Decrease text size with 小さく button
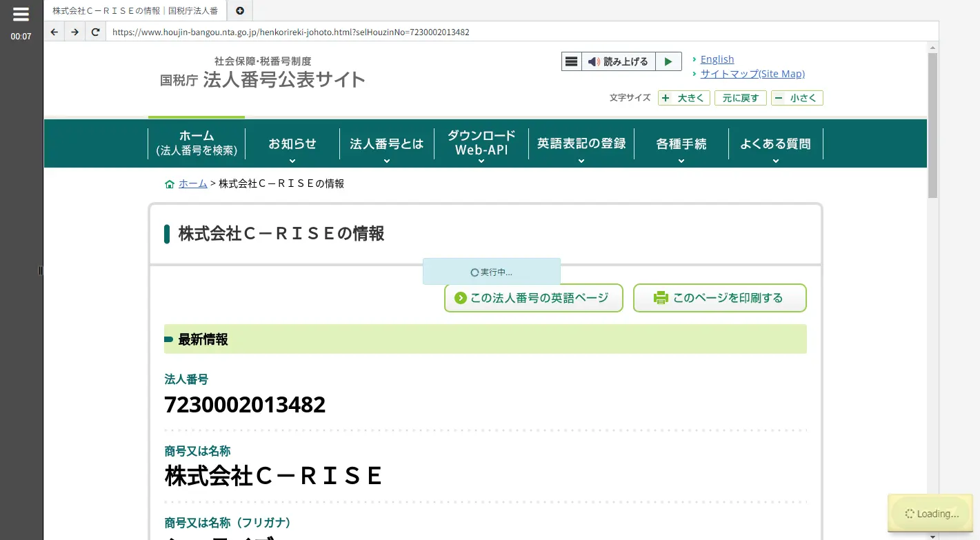This screenshot has width=980, height=540. coord(797,98)
